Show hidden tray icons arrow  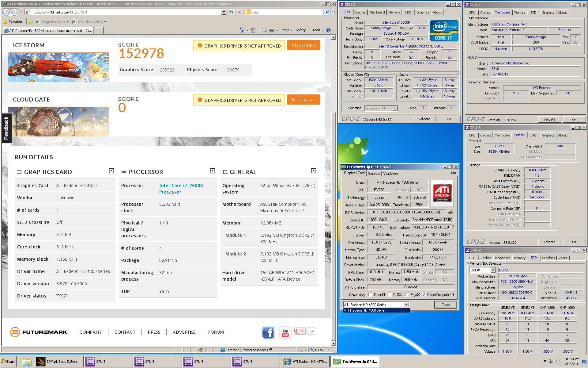coord(545,361)
